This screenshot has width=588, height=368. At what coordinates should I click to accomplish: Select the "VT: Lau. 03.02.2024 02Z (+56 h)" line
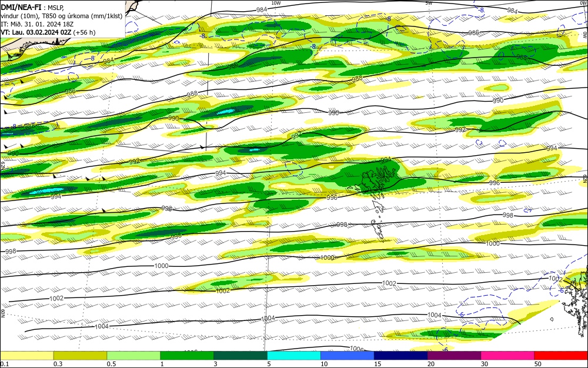(48, 32)
